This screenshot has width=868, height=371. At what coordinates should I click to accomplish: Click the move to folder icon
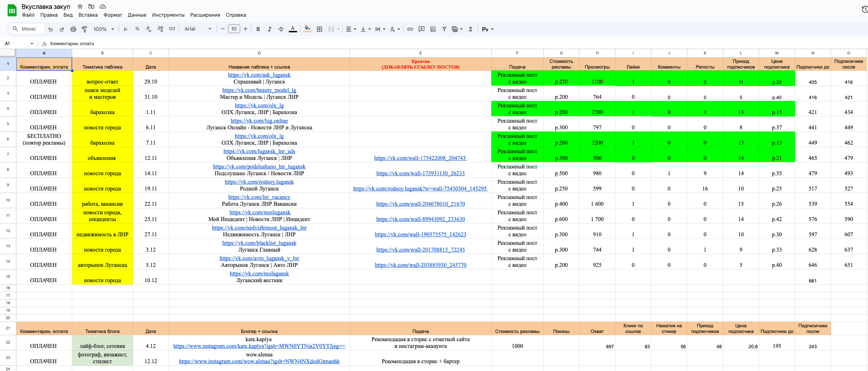pyautogui.click(x=91, y=6)
